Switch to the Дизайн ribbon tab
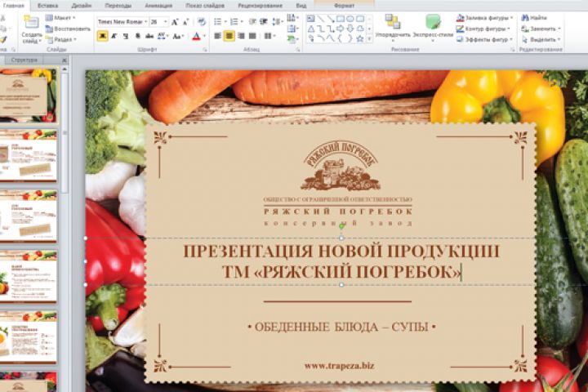 click(82, 6)
